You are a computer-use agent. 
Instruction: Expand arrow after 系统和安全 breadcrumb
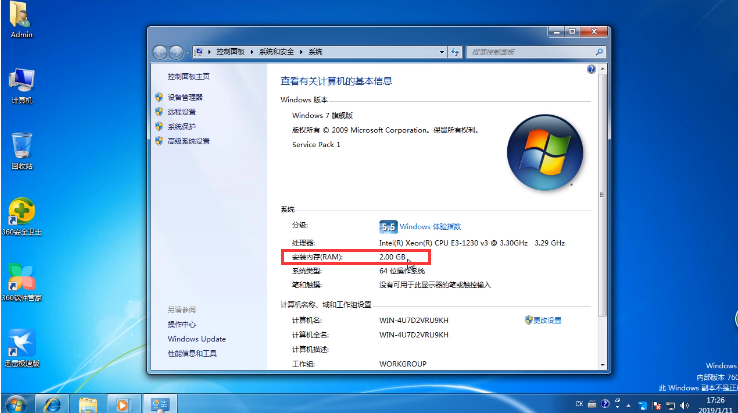pyautogui.click(x=301, y=52)
